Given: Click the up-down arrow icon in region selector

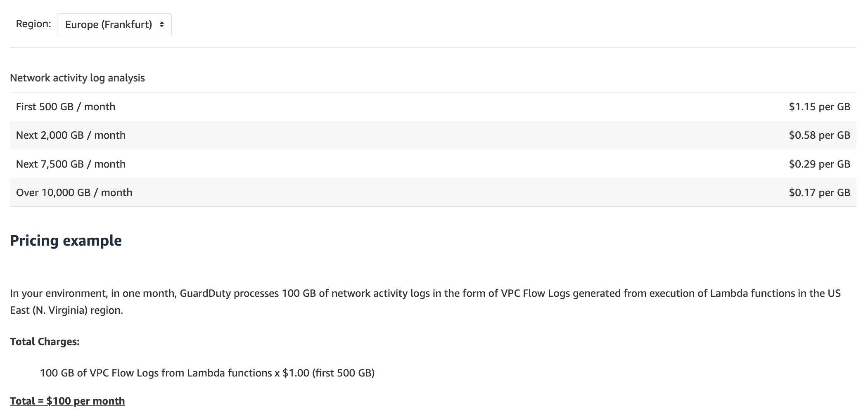Looking at the screenshot, I should point(162,25).
